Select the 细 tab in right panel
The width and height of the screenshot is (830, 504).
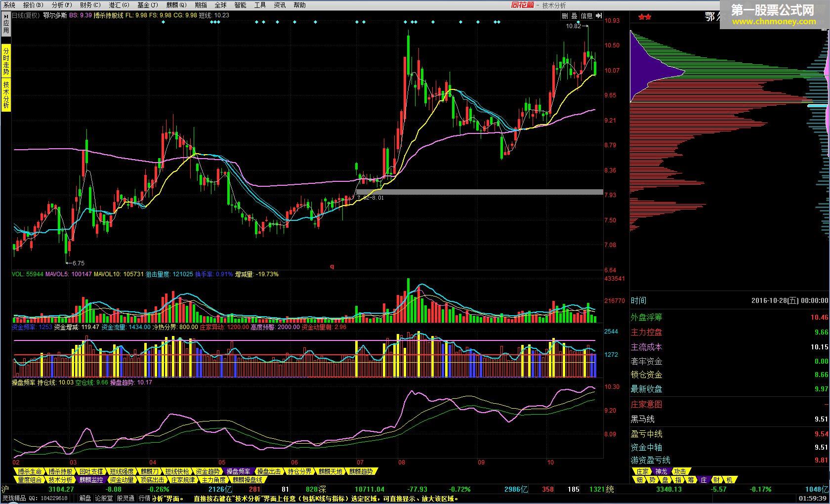click(639, 479)
